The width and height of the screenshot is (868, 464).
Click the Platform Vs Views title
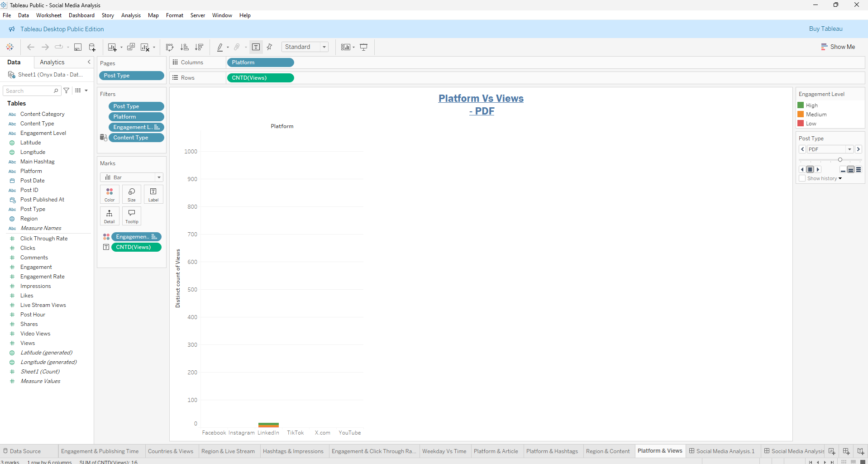(x=481, y=105)
